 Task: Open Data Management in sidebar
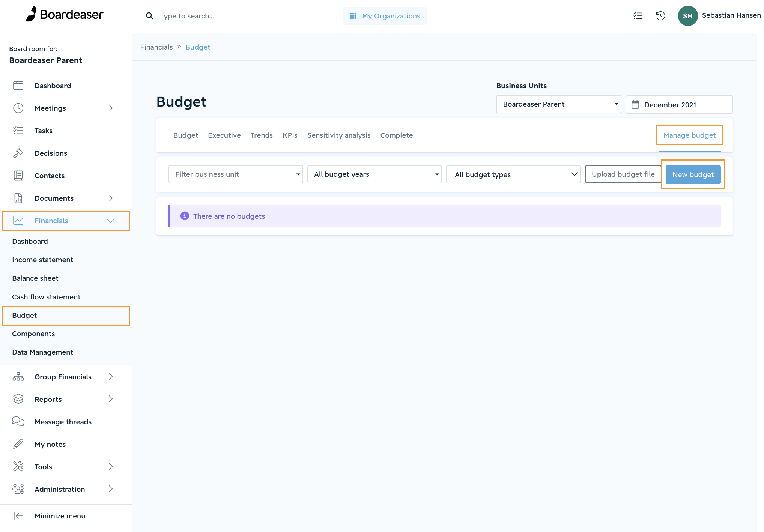click(x=42, y=352)
